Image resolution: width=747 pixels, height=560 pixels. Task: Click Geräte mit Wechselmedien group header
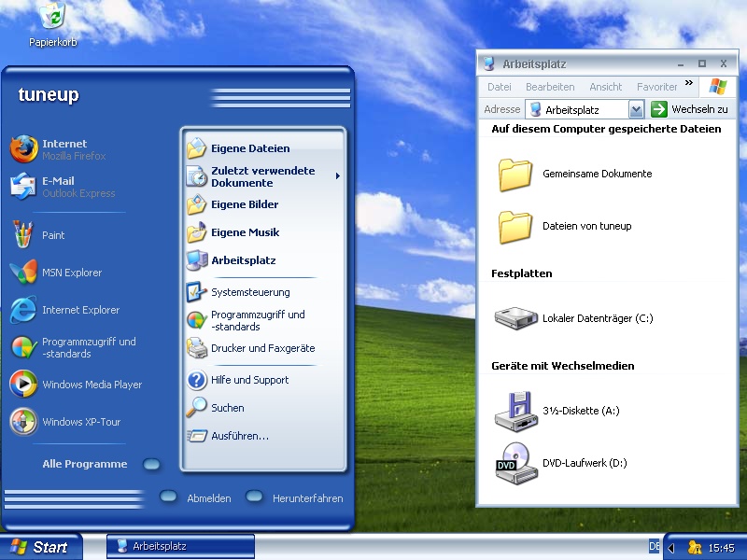click(x=563, y=366)
